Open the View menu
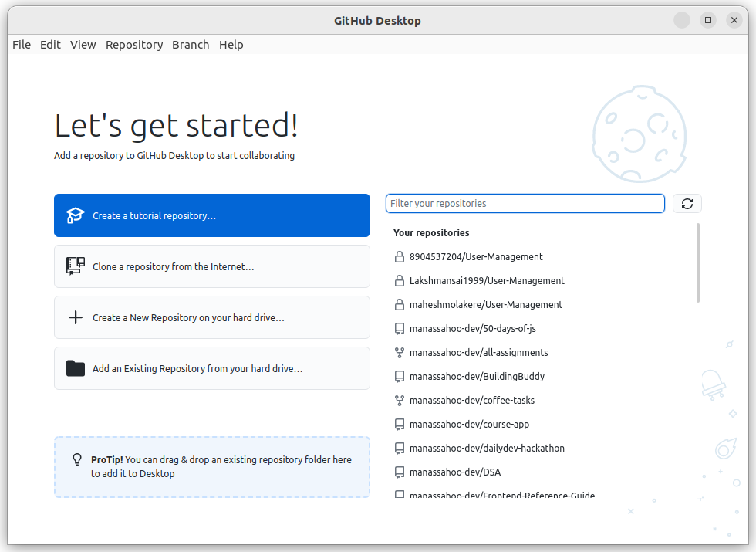Screen dimensions: 756x552 pos(83,45)
